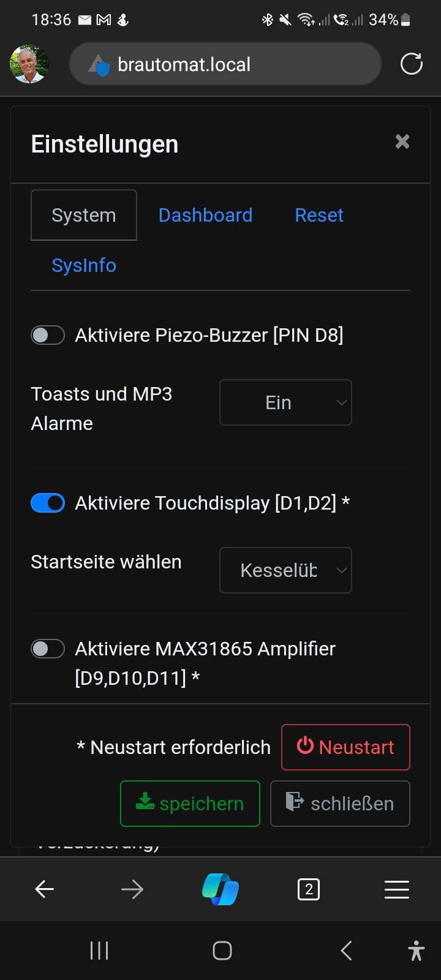
Task: Go back using the browser back arrow
Action: (x=44, y=889)
